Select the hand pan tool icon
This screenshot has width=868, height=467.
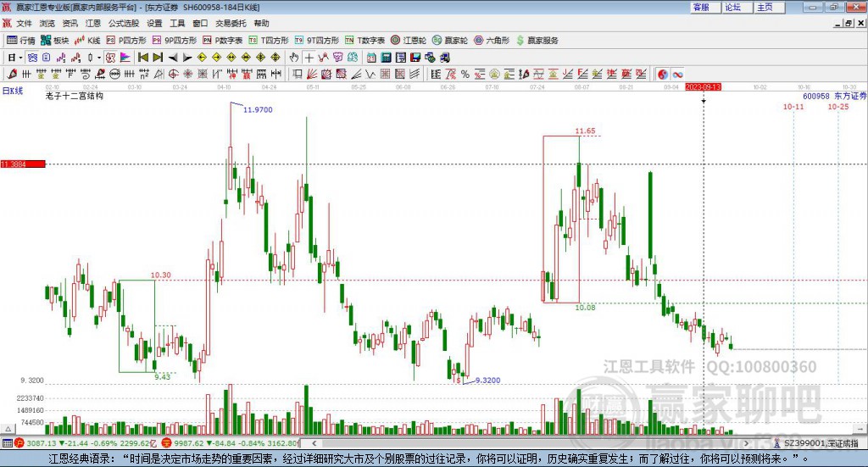(x=294, y=58)
